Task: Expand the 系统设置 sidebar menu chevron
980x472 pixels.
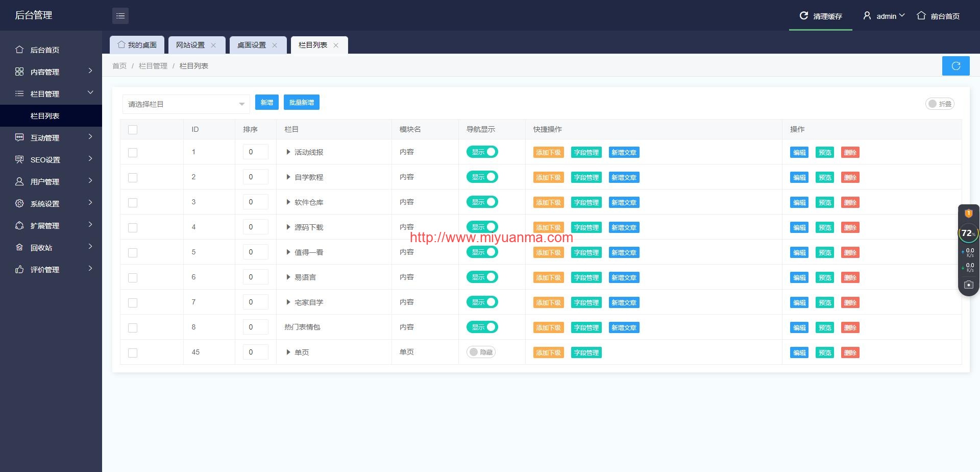Action: coord(90,203)
